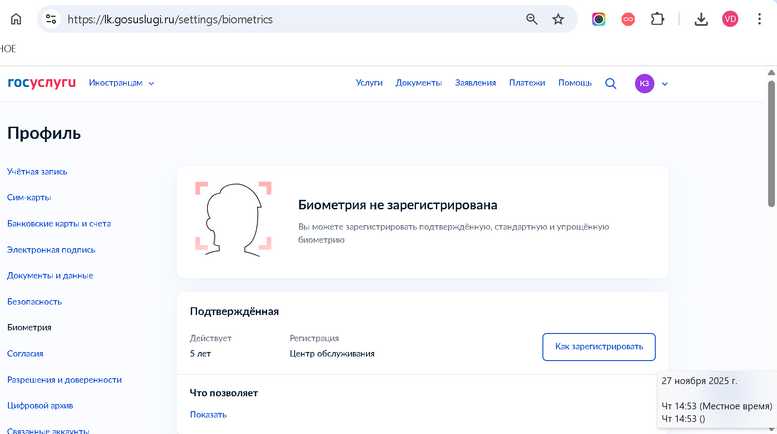Expand the Иностранцам dropdown
The height and width of the screenshot is (434, 777).
pos(121,83)
